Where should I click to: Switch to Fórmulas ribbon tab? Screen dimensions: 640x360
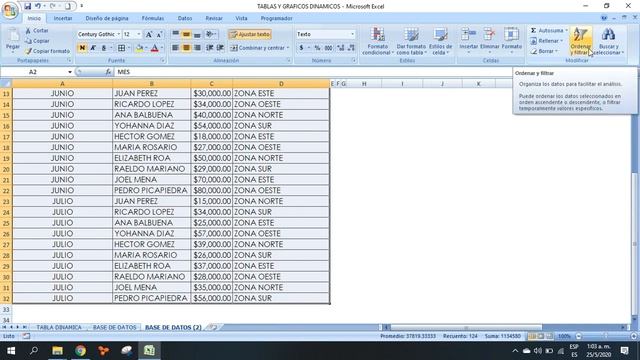pyautogui.click(x=153, y=18)
